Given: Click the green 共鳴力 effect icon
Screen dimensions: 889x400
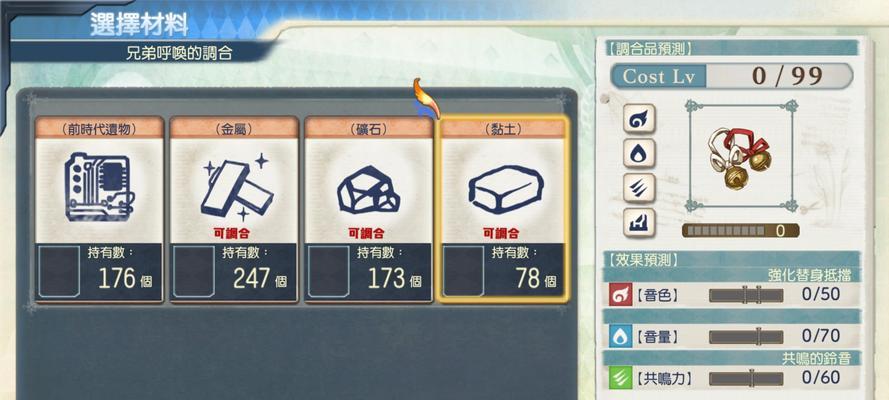Looking at the screenshot, I should point(620,378).
